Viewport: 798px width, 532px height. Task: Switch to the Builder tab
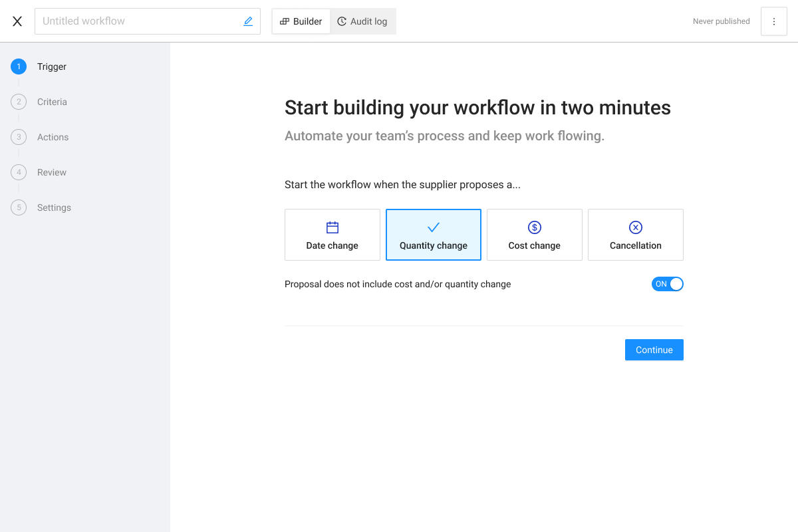301,21
